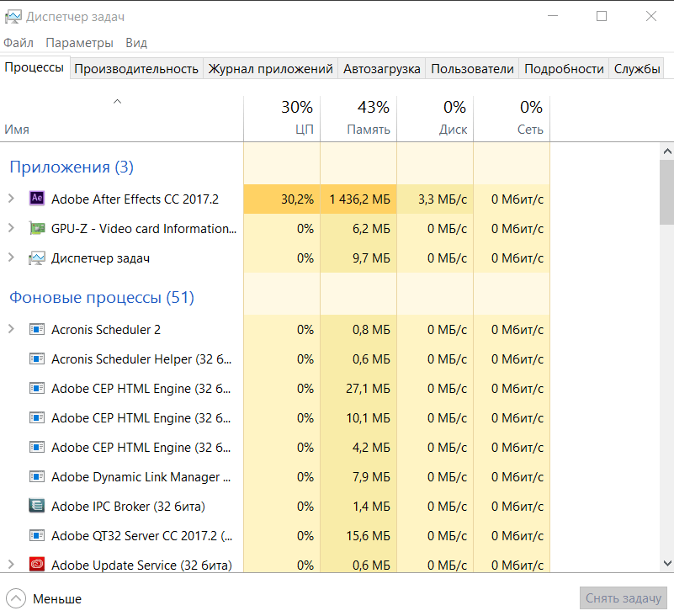674x616 pixels.
Task: Click the scrollbar up arrow
Action: (x=667, y=151)
